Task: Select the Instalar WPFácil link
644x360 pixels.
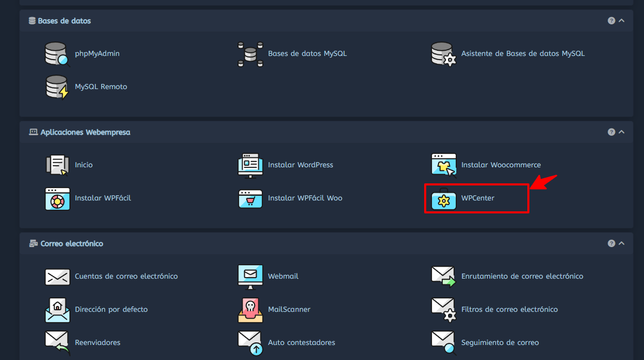Action: pos(103,198)
